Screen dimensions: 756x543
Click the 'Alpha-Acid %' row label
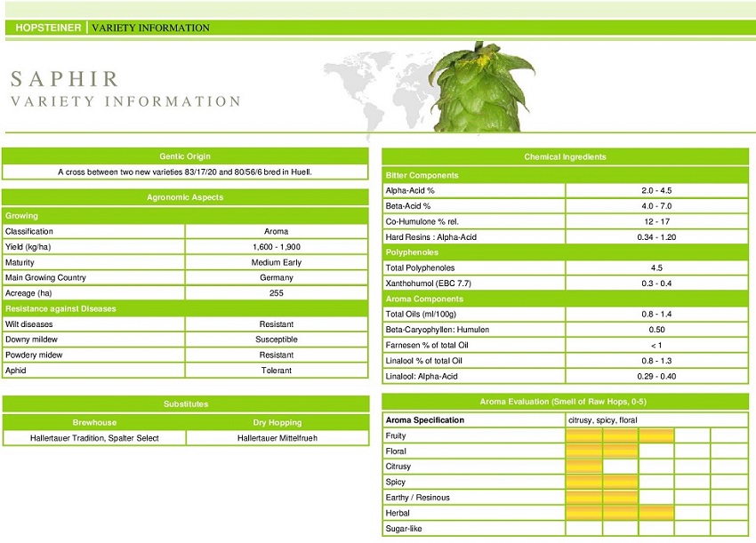[x=410, y=190]
